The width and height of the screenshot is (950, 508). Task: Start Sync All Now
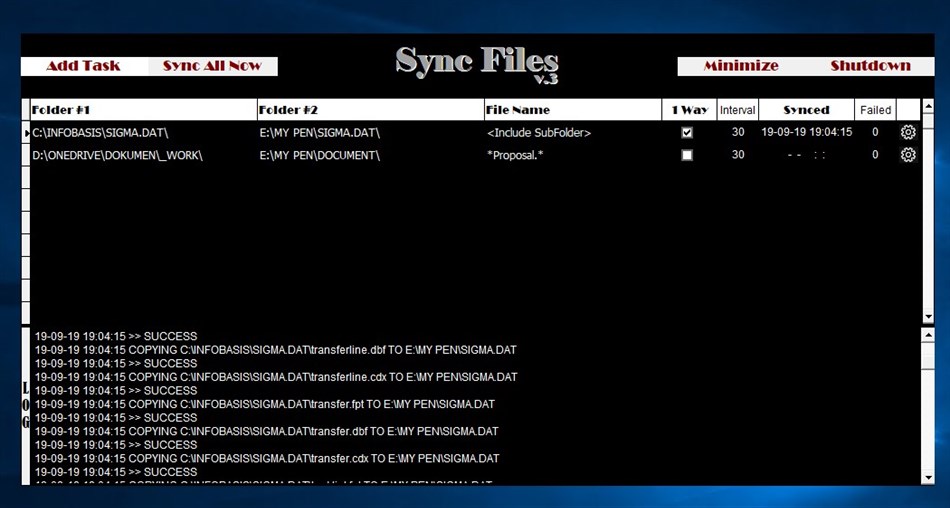tap(212, 66)
